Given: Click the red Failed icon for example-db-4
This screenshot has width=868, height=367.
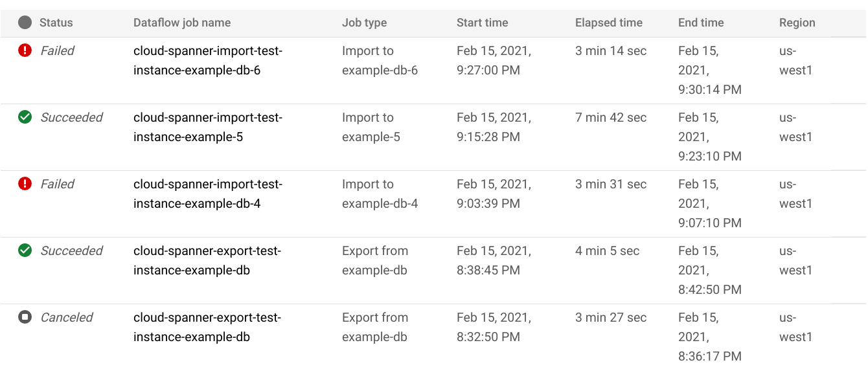Looking at the screenshot, I should tap(25, 184).
